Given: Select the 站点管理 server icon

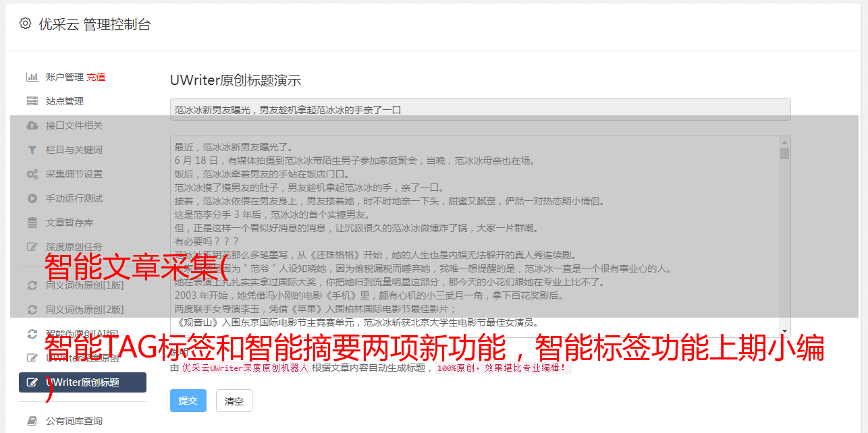Looking at the screenshot, I should 32,101.
